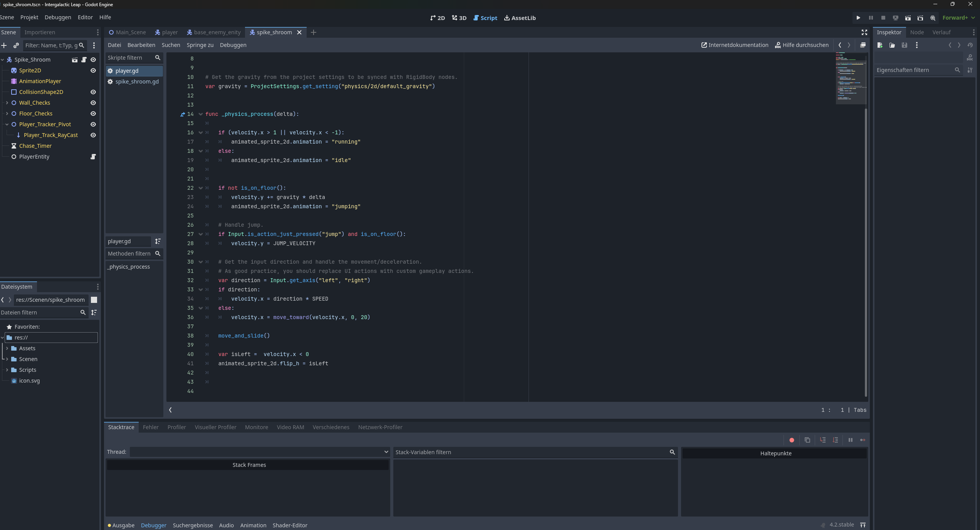
Task: Fold the _physics_process function on line 14
Action: (201, 114)
